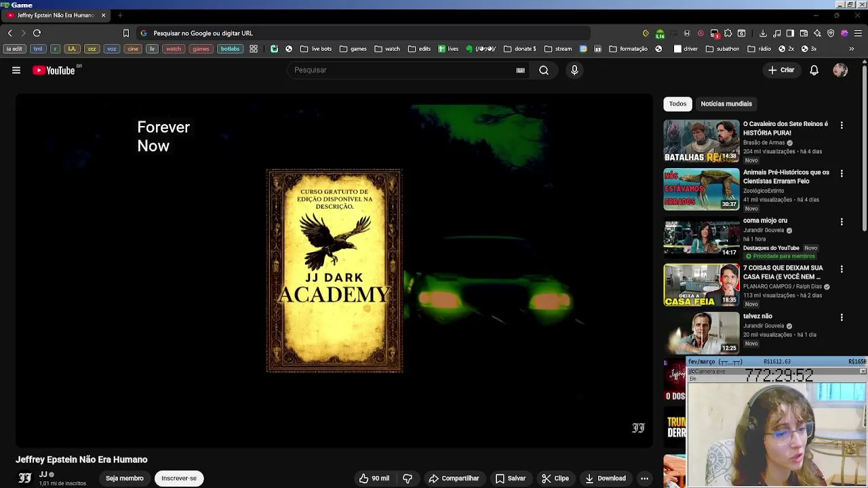Screen dimensions: 868x488
Task: Click the Seja membro button
Action: (125, 478)
